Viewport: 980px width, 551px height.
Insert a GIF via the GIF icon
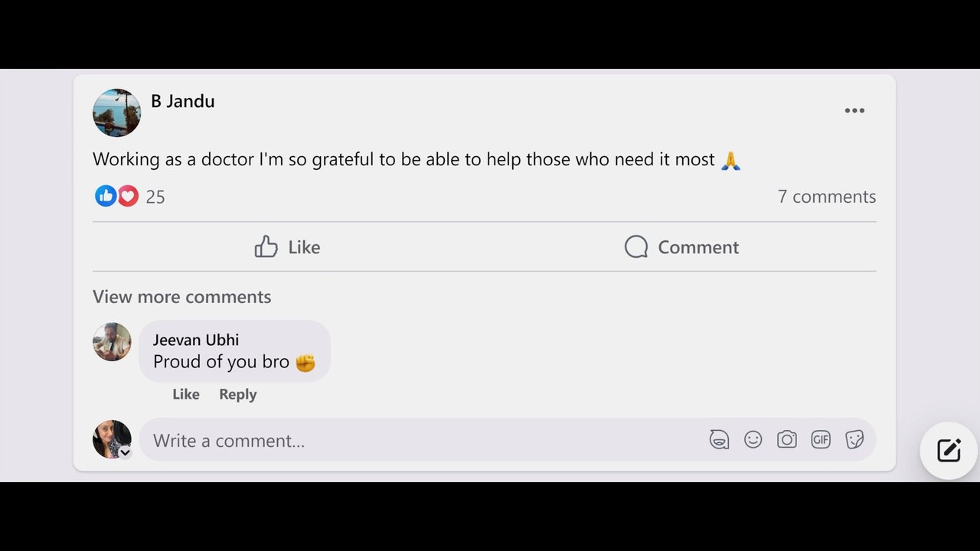[x=821, y=439]
